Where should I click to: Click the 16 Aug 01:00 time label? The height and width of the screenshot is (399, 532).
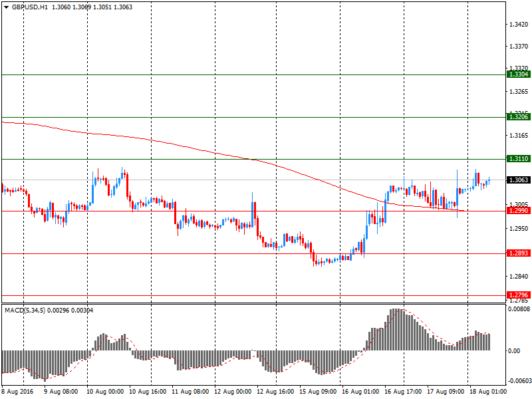[360, 392]
